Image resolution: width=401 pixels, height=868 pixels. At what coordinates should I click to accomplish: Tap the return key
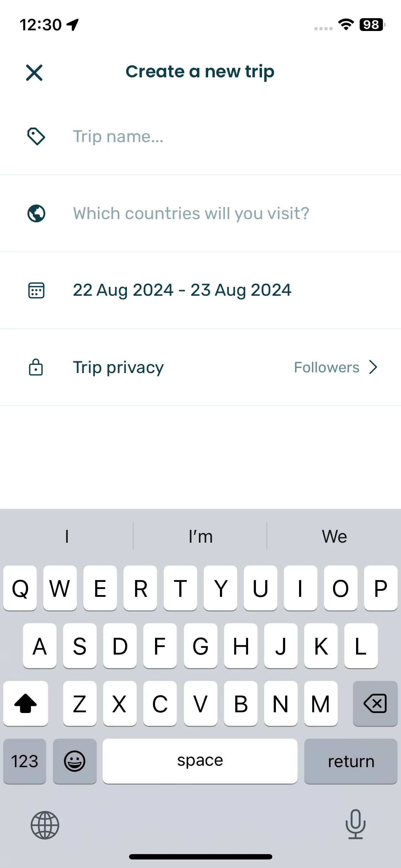351,761
